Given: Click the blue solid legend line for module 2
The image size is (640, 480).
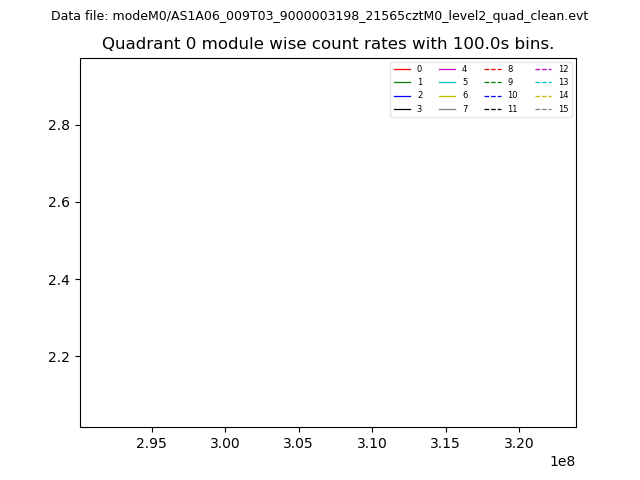Looking at the screenshot, I should point(402,95).
